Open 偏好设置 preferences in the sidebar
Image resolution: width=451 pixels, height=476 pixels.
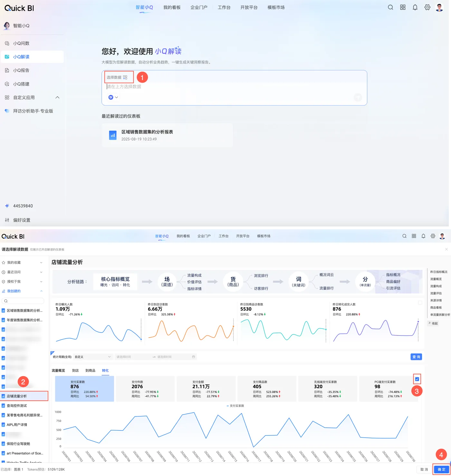(x=22, y=220)
